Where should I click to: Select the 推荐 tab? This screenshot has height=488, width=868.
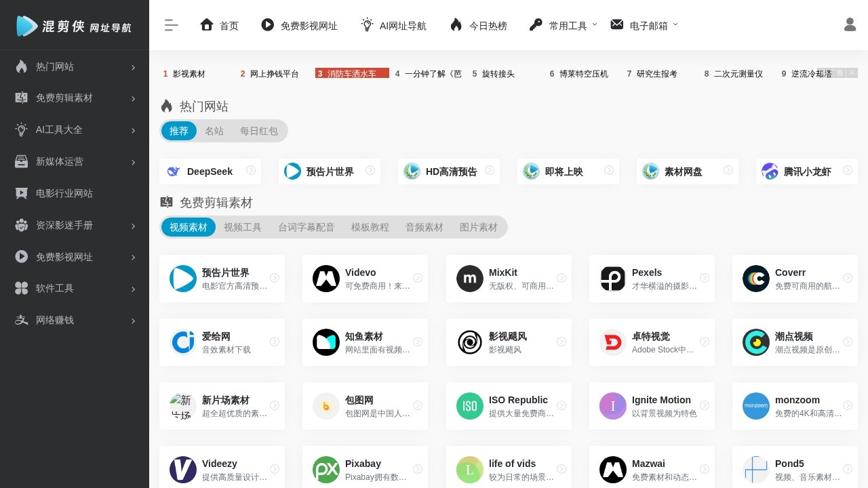(179, 131)
